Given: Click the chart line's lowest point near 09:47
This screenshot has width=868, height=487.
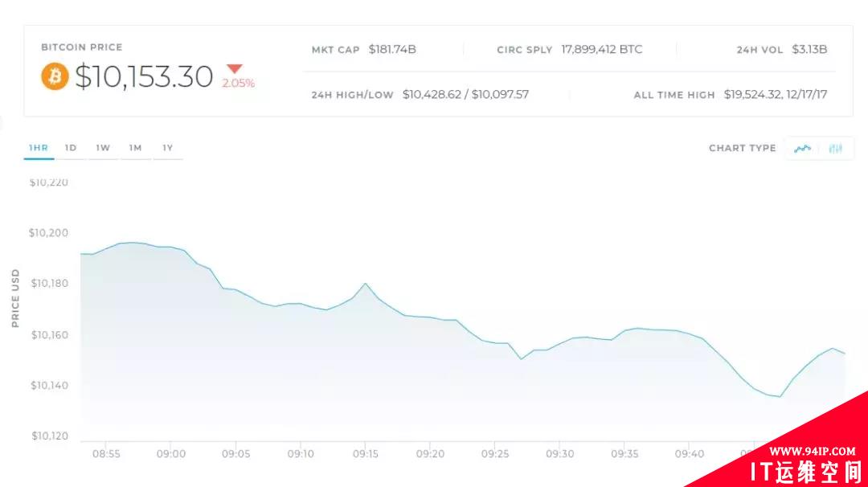Looking at the screenshot, I should click(x=780, y=396).
